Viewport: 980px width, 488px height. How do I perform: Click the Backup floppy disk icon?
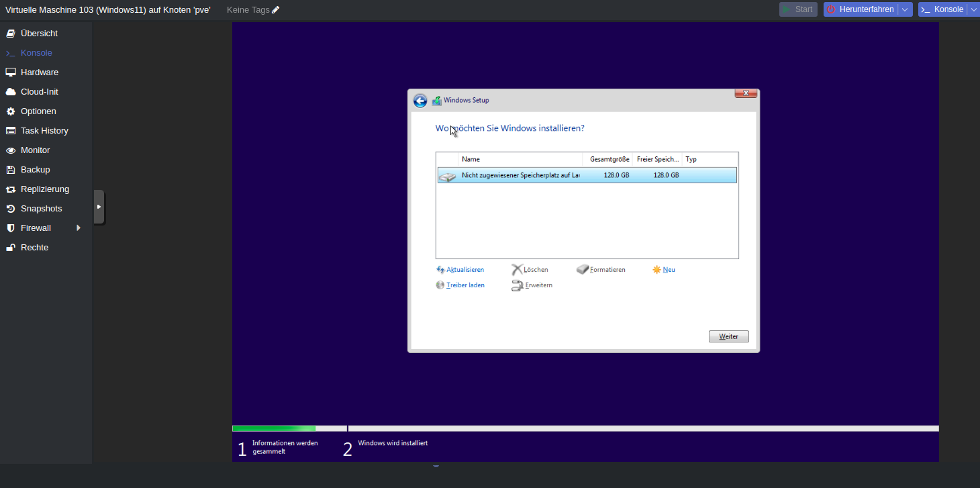[11, 169]
